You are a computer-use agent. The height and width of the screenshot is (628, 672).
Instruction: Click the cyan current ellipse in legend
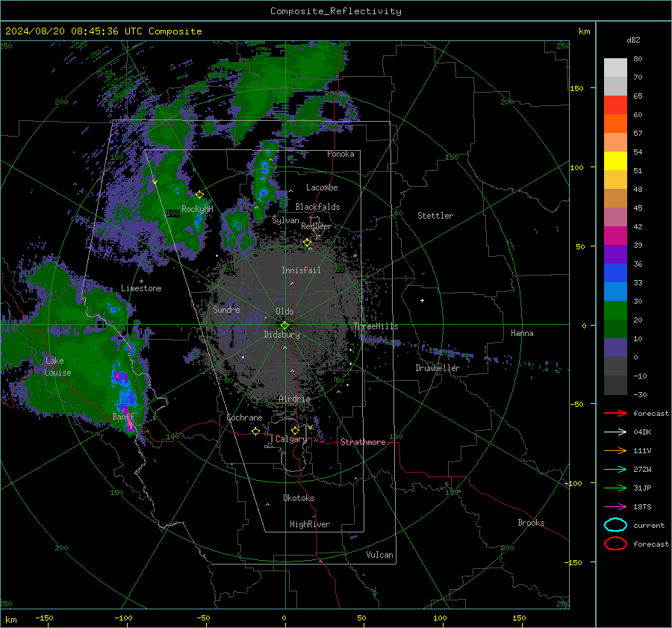pyautogui.click(x=615, y=525)
